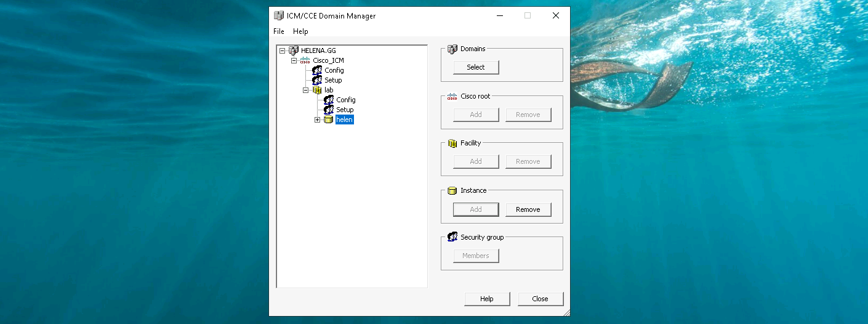This screenshot has width=868, height=324.
Task: Click the Close button at bottom right
Action: click(x=540, y=299)
